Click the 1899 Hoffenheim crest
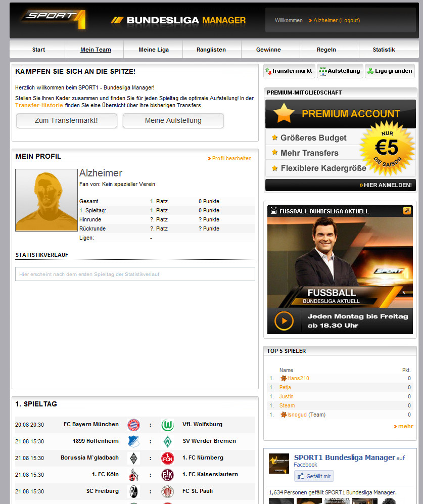This screenshot has height=504, width=423. pos(134,441)
